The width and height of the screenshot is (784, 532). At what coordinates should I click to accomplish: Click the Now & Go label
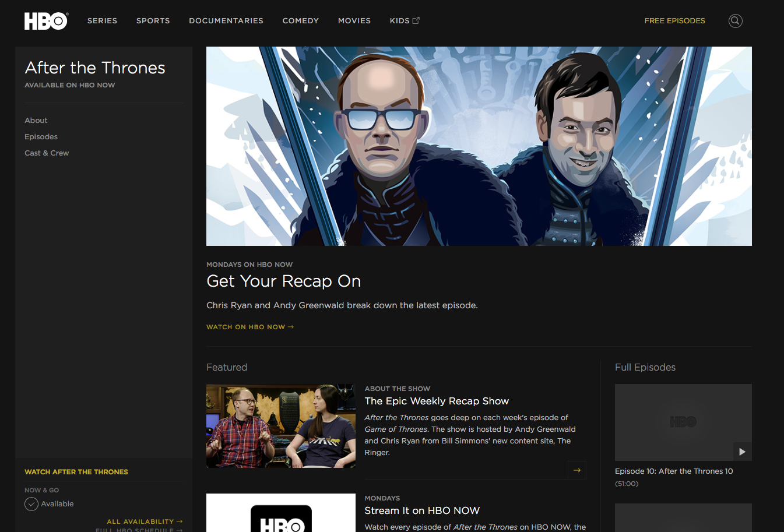point(41,490)
